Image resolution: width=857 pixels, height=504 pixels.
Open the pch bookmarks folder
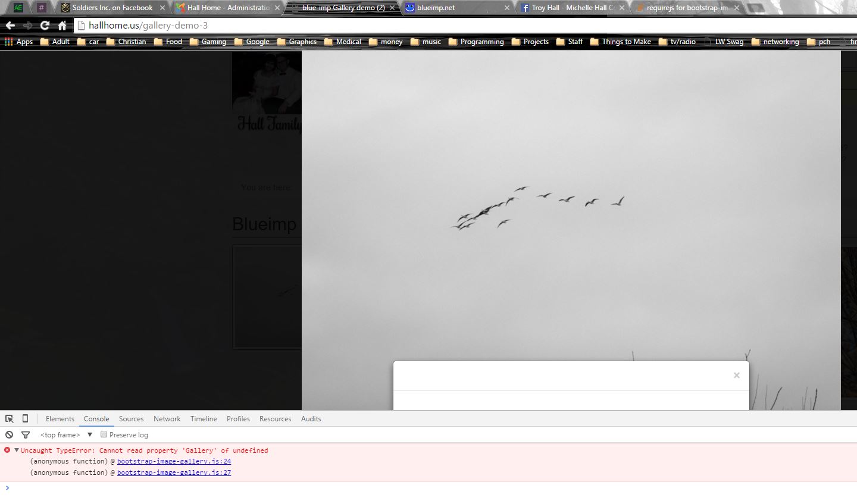click(x=818, y=42)
